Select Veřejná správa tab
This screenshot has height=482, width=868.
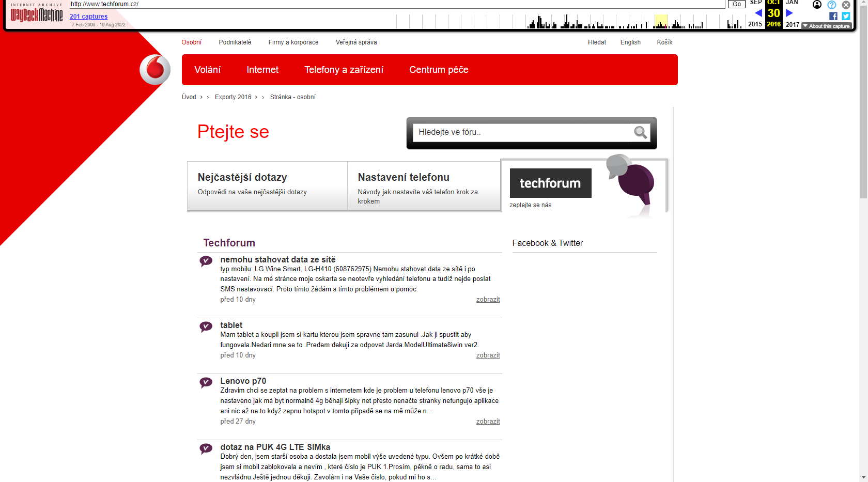tap(357, 42)
